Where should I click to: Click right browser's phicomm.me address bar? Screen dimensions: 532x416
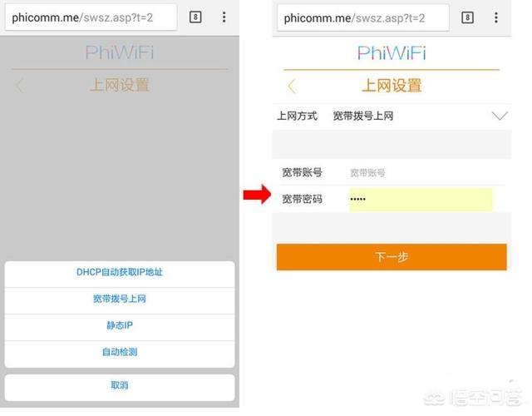coord(363,17)
